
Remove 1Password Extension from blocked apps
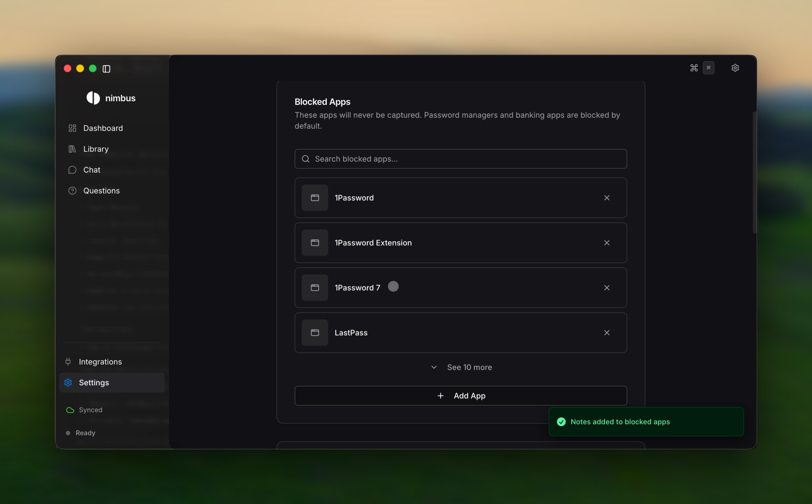[607, 243]
